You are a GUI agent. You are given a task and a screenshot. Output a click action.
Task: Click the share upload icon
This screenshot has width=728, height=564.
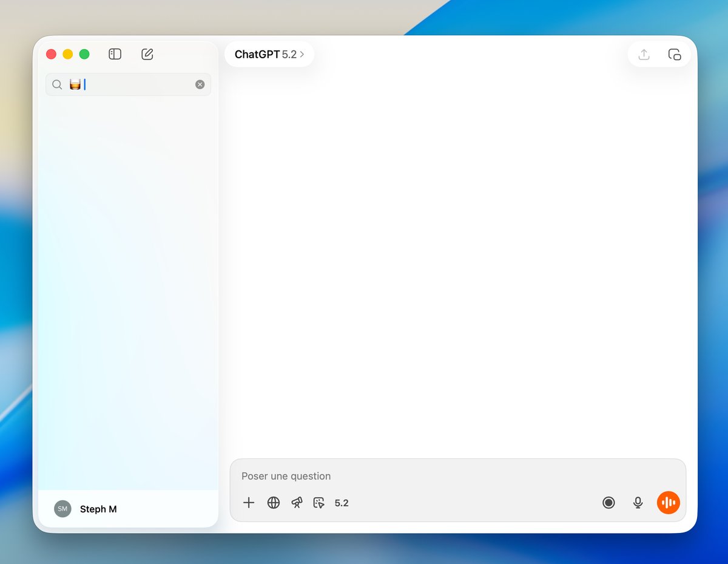(x=644, y=54)
